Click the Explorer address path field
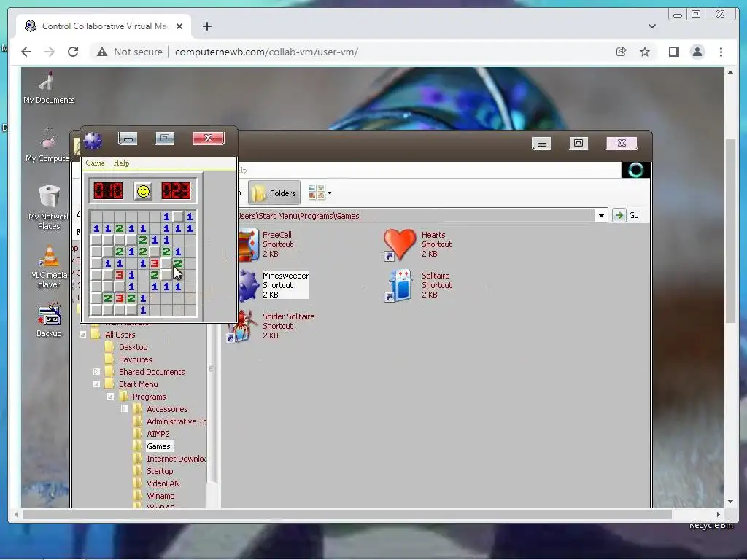Screen dimensions: 747x560 (x=415, y=216)
